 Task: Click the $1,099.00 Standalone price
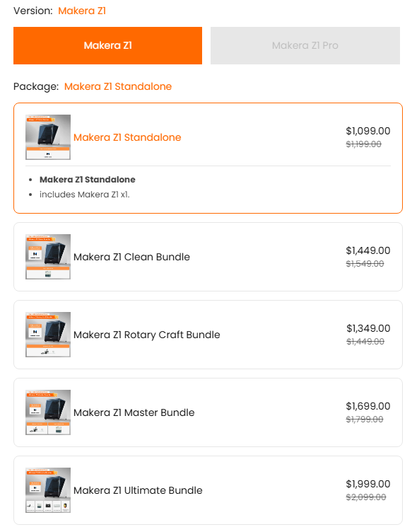tap(368, 131)
